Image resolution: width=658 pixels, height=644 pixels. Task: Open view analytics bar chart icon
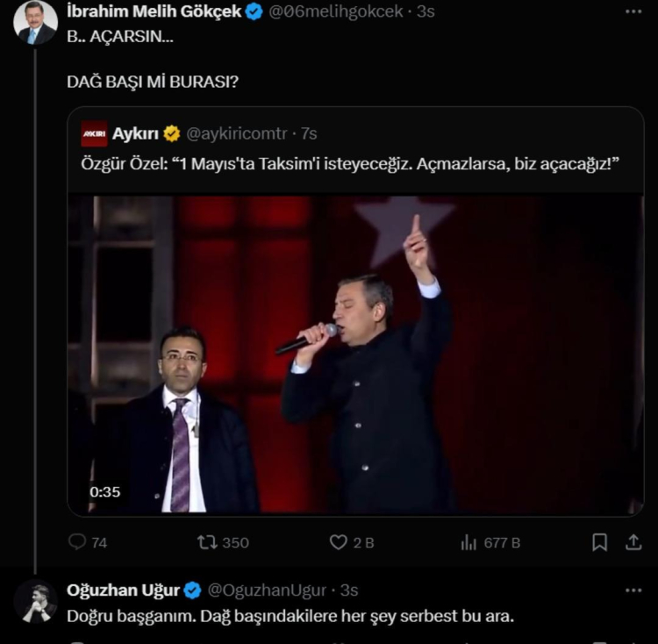pos(469,542)
